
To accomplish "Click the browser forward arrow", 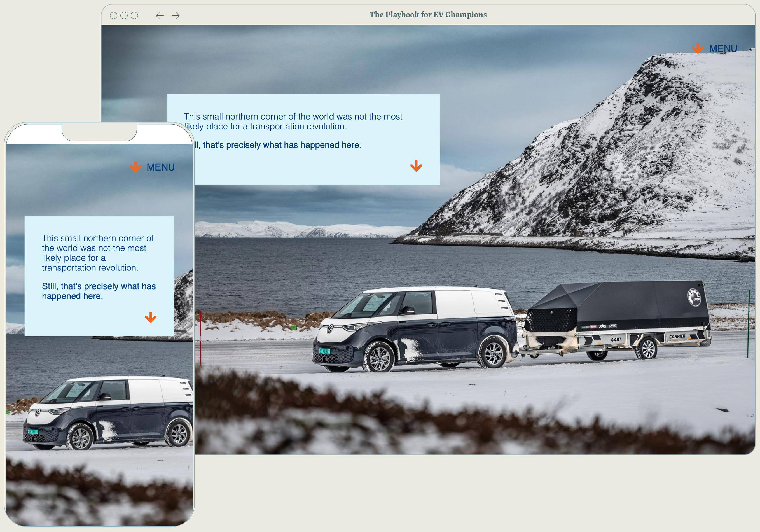I will 176,16.
